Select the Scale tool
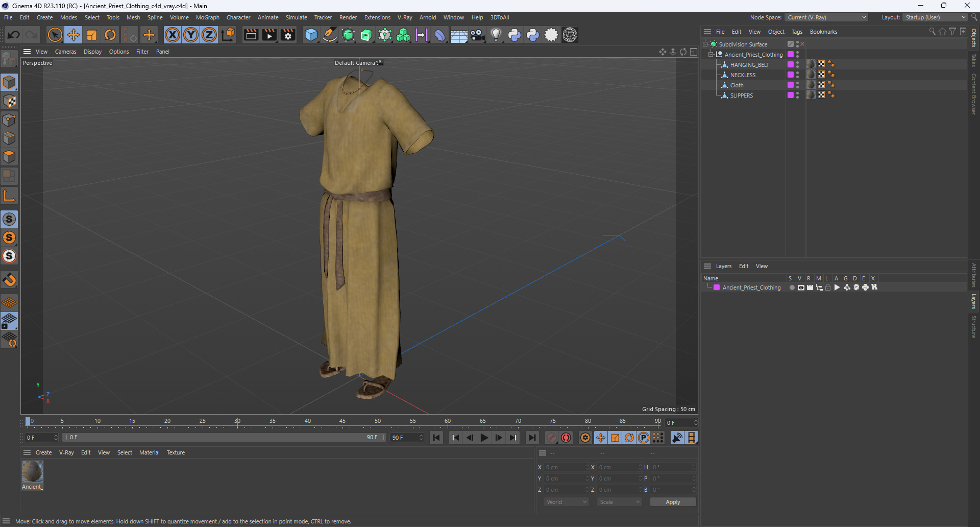 click(x=92, y=35)
